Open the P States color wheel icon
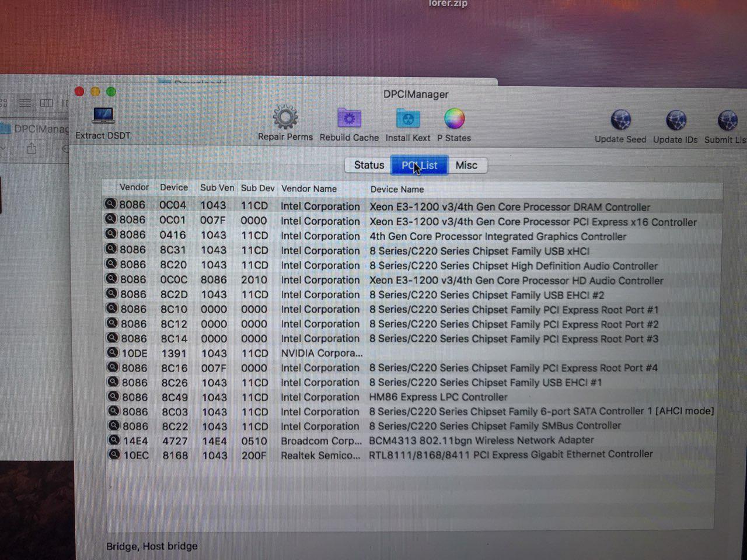The height and width of the screenshot is (560, 747). tap(454, 118)
